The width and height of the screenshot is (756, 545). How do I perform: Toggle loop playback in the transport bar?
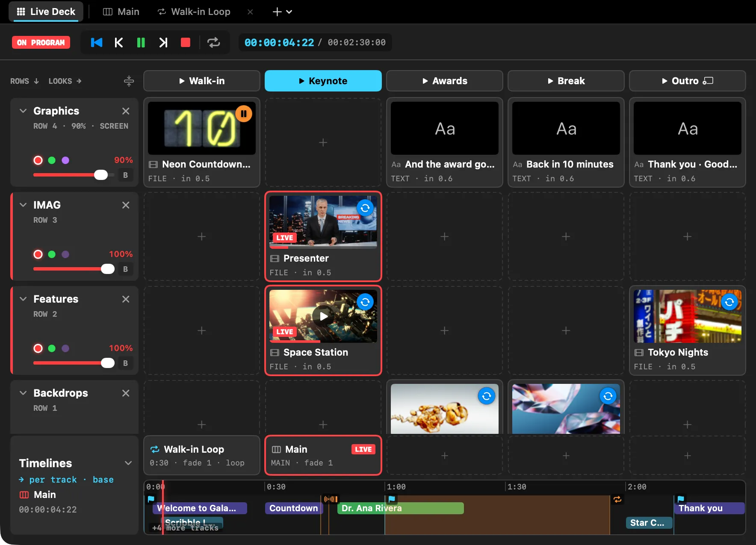[x=213, y=42]
